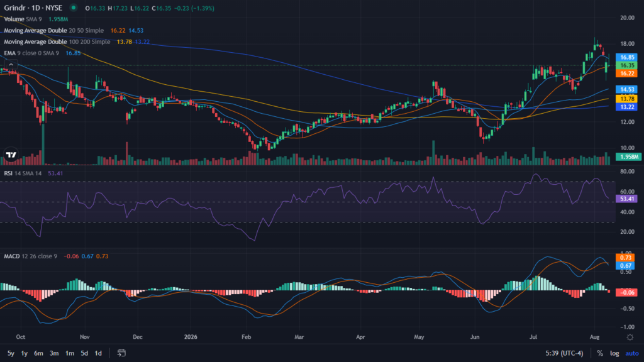Image resolution: width=644 pixels, height=362 pixels.
Task: Click the Grindr · 1D · NYSE symbol title
Action: pyautogui.click(x=33, y=8)
